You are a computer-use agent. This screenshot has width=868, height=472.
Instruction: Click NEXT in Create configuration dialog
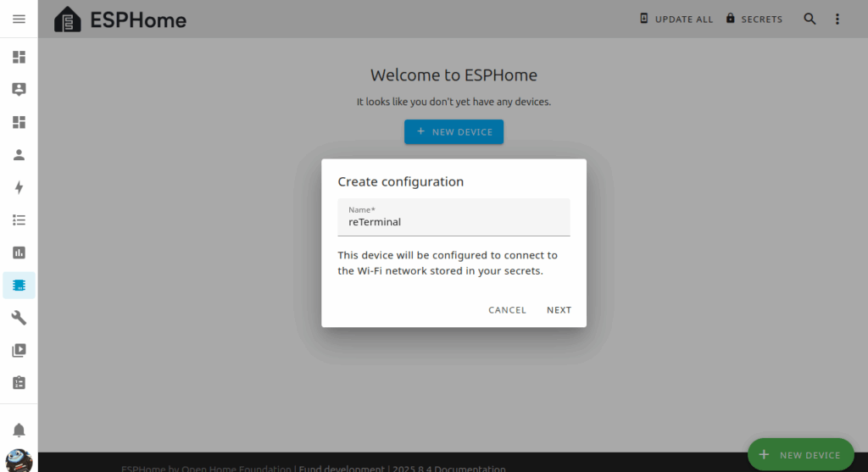tap(559, 310)
